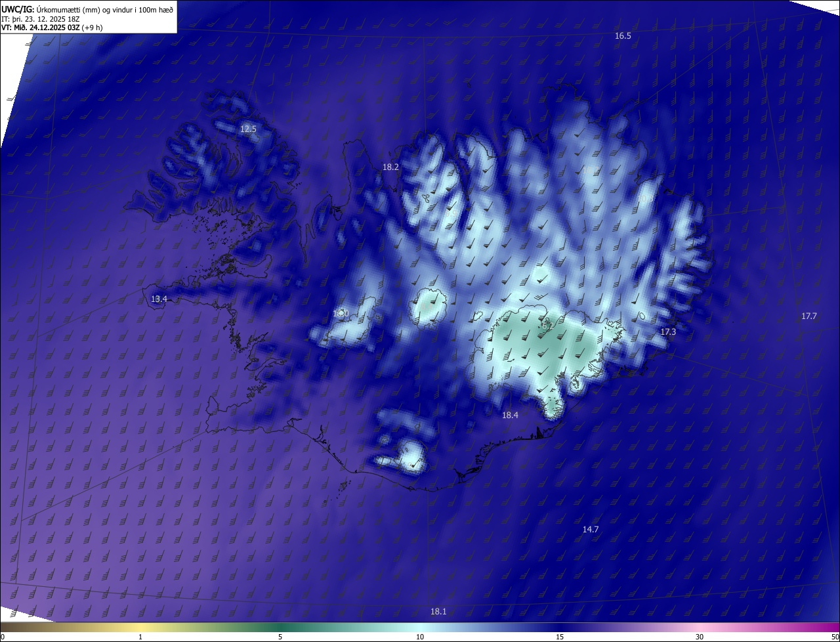Click the map value 14.7

click(x=591, y=529)
